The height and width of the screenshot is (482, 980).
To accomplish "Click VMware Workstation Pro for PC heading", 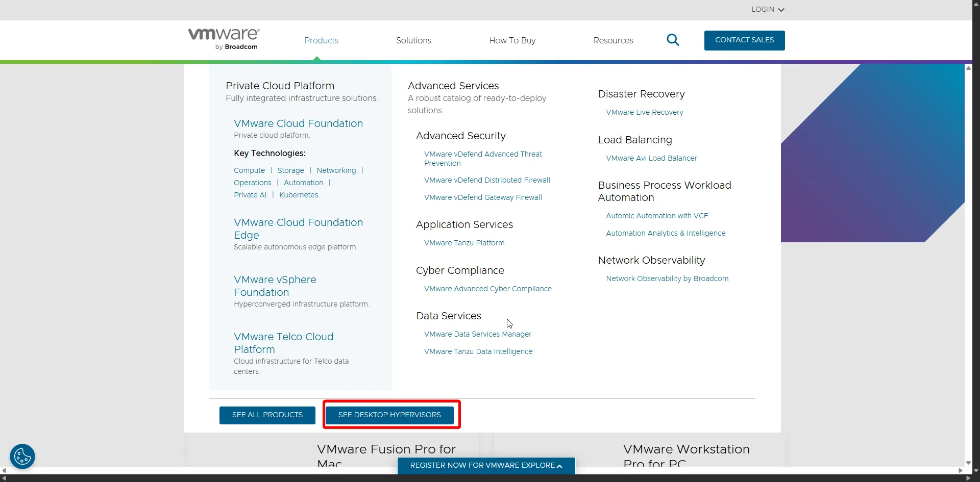I will [687, 456].
